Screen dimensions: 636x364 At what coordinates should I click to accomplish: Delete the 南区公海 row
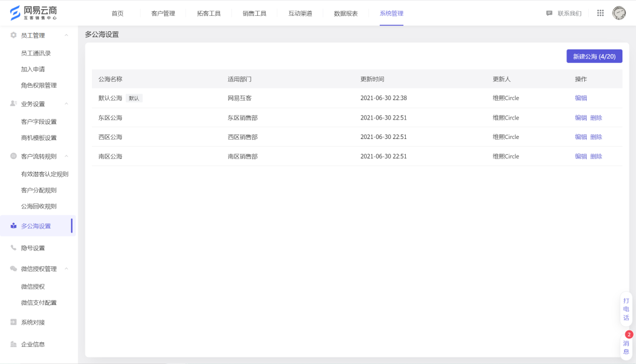[596, 157]
